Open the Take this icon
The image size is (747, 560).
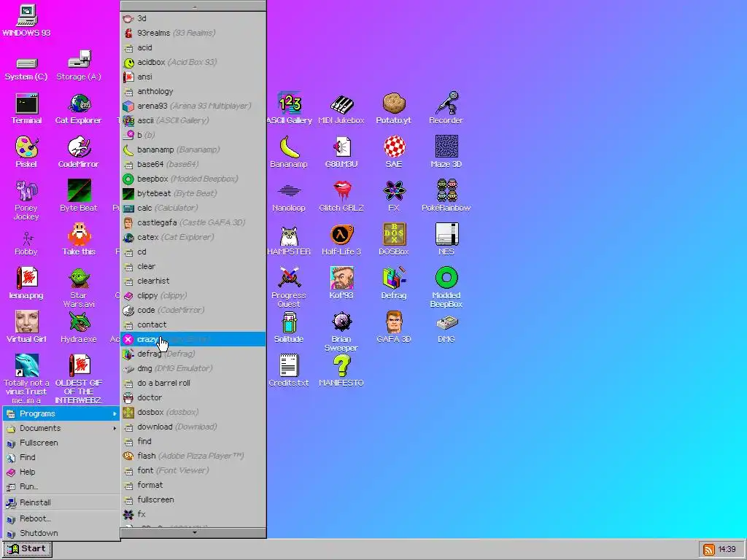[x=79, y=239]
